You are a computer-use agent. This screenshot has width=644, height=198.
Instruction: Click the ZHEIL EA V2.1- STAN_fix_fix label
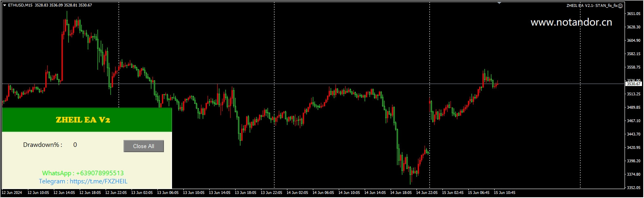(x=592, y=6)
